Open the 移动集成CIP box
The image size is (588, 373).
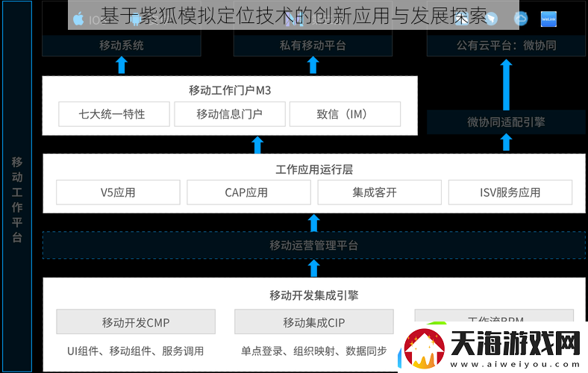coord(314,322)
